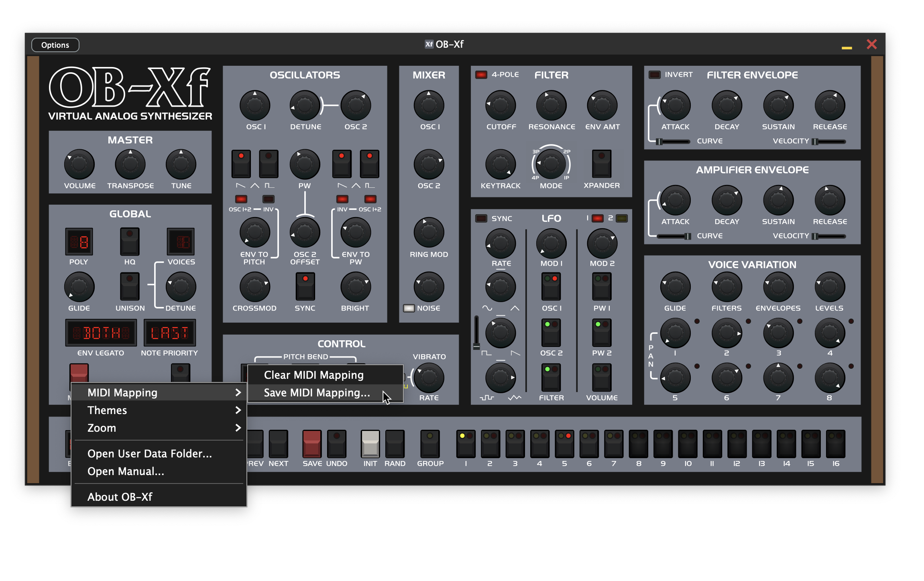
Task: Select Clear MIDI Mapping from submenu
Action: click(x=313, y=375)
